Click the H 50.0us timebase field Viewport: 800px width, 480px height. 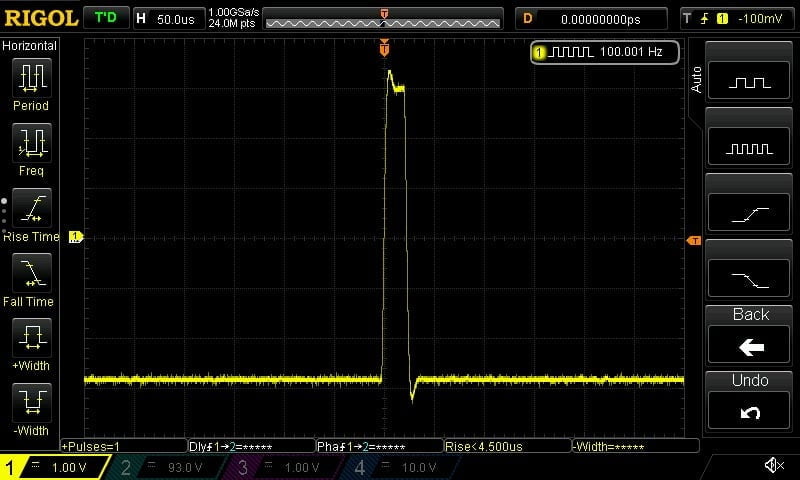click(x=169, y=19)
